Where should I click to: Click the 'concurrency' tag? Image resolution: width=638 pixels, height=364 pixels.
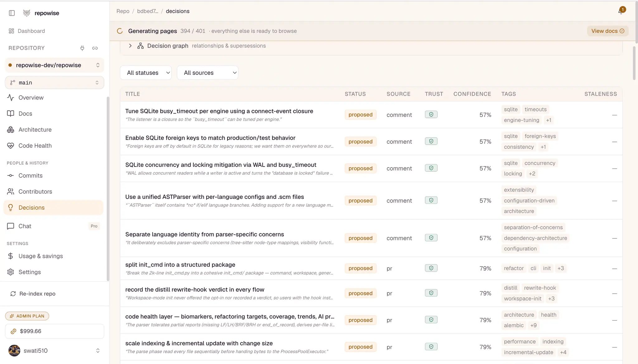pos(540,163)
